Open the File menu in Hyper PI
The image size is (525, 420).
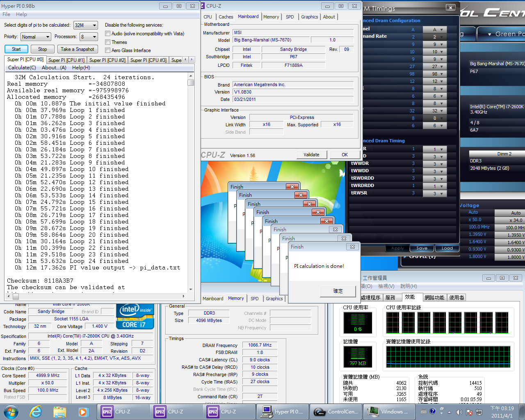(6, 14)
